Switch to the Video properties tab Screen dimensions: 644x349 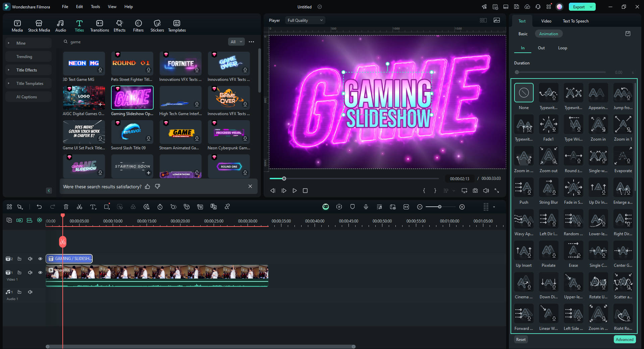(546, 21)
